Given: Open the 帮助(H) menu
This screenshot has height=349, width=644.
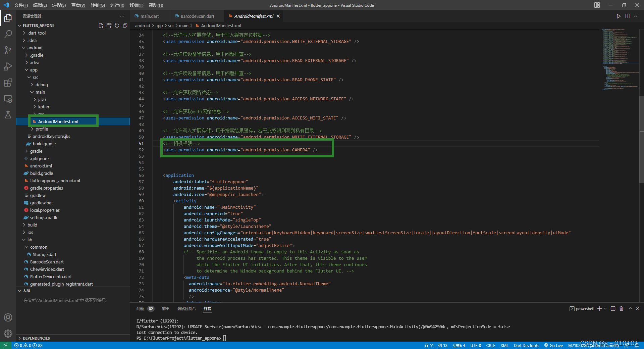Looking at the screenshot, I should [156, 5].
